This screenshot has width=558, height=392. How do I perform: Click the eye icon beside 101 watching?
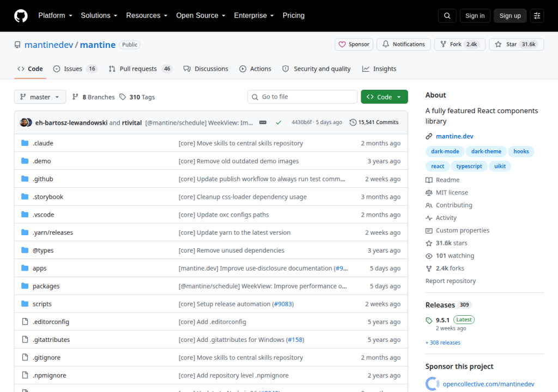pyautogui.click(x=429, y=256)
